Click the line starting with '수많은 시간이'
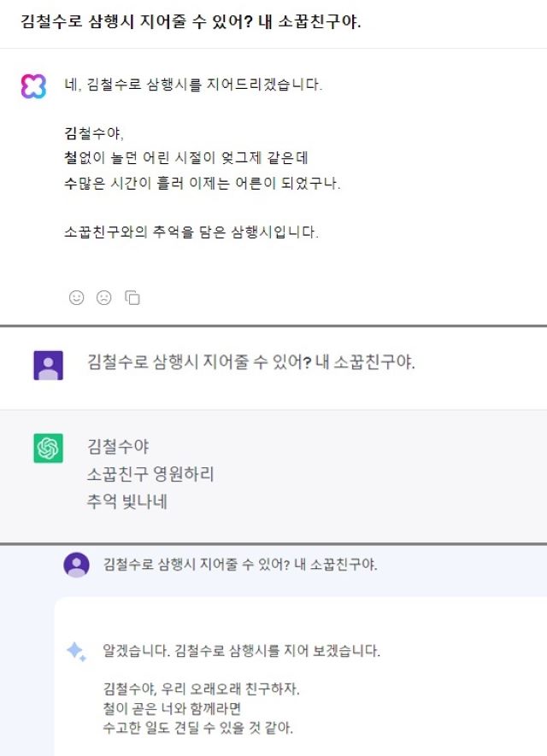The width and height of the screenshot is (547, 756). pyautogui.click(x=203, y=183)
